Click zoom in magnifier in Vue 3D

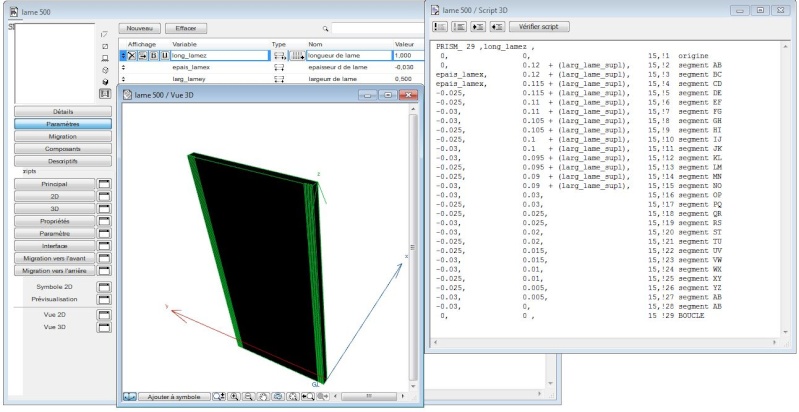pyautogui.click(x=234, y=396)
